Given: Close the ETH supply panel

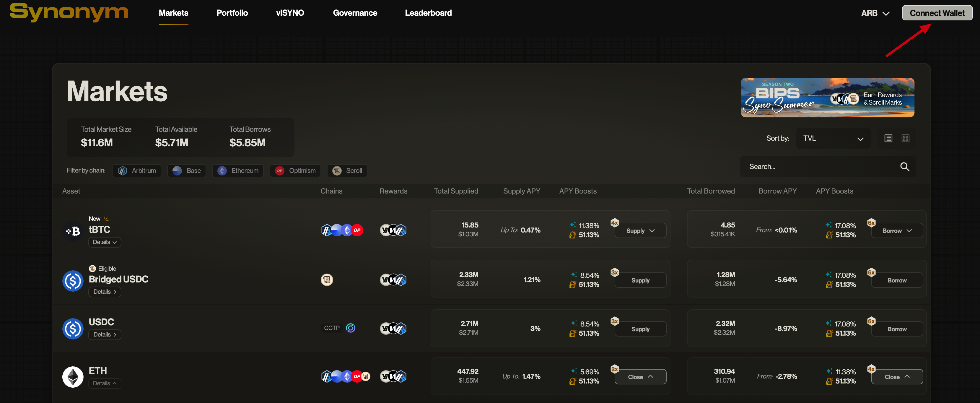Looking at the screenshot, I should (640, 377).
